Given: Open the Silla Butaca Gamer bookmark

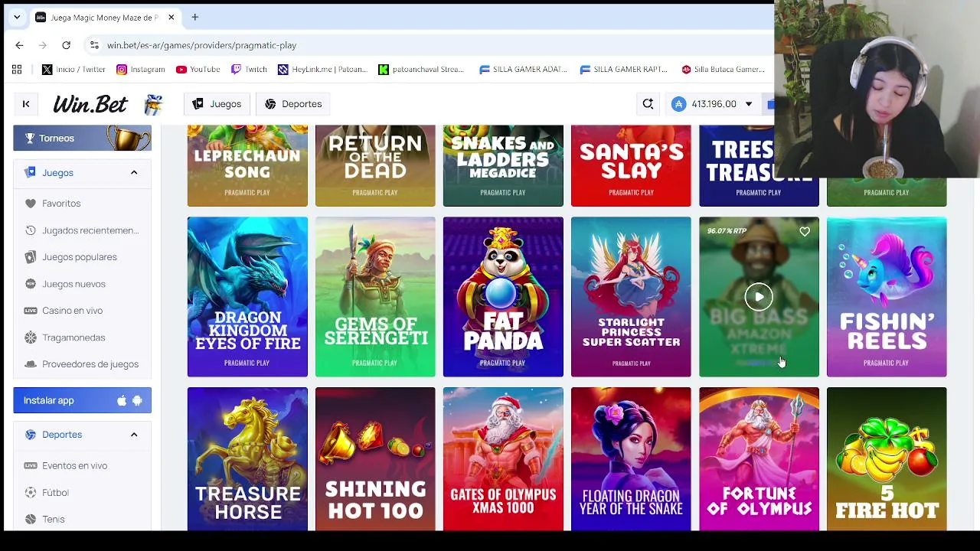Looking at the screenshot, I should 723,70.
